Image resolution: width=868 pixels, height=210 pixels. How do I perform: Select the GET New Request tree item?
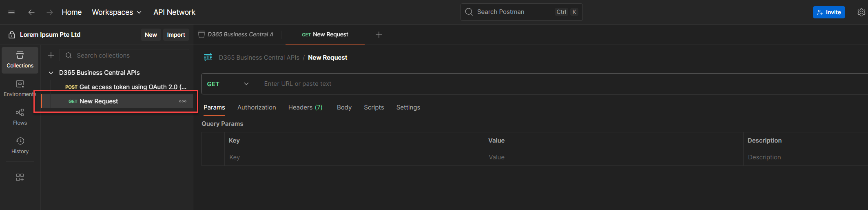point(117,101)
